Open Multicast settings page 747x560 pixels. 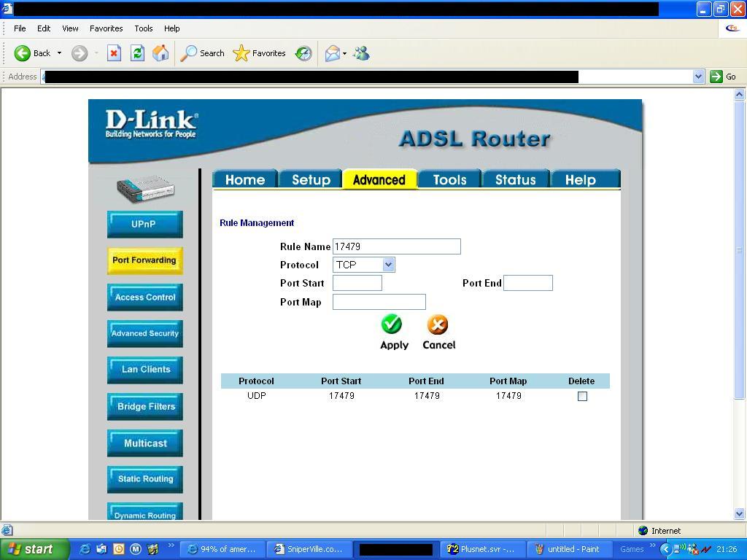pyautogui.click(x=145, y=443)
